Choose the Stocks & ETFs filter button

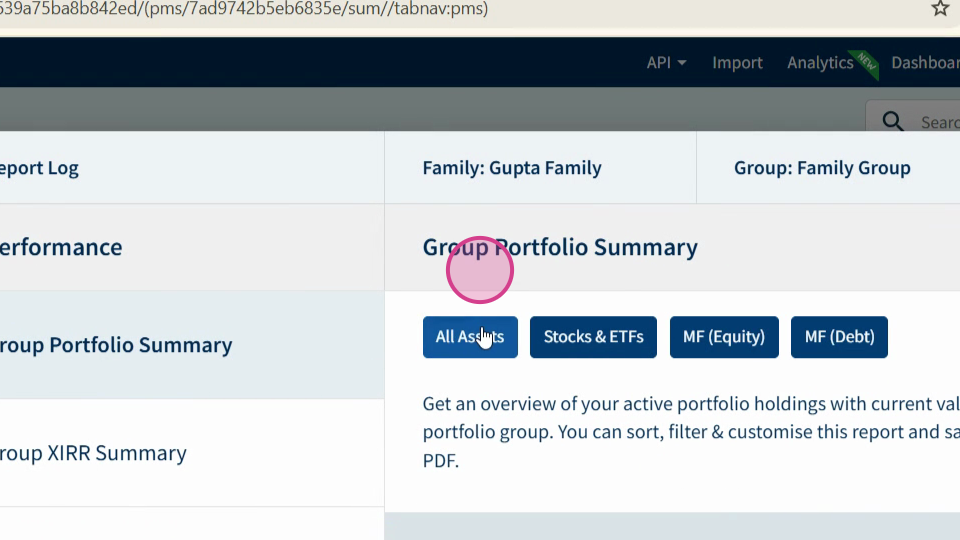pos(593,337)
